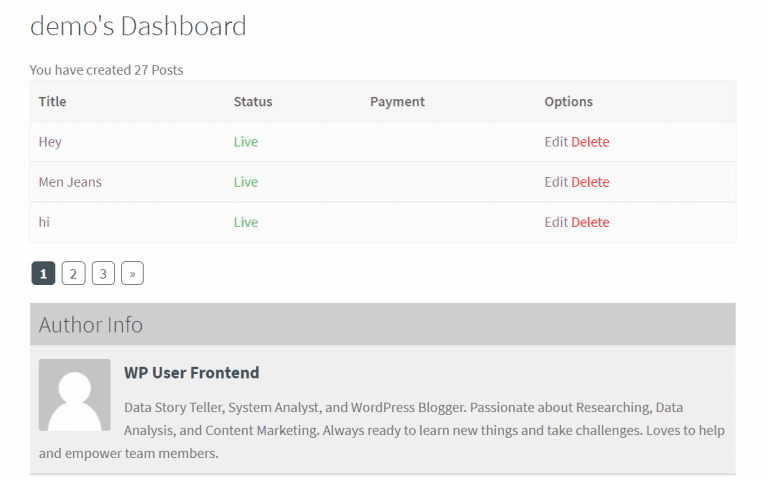
Task: Click the Title column header
Action: (52, 101)
